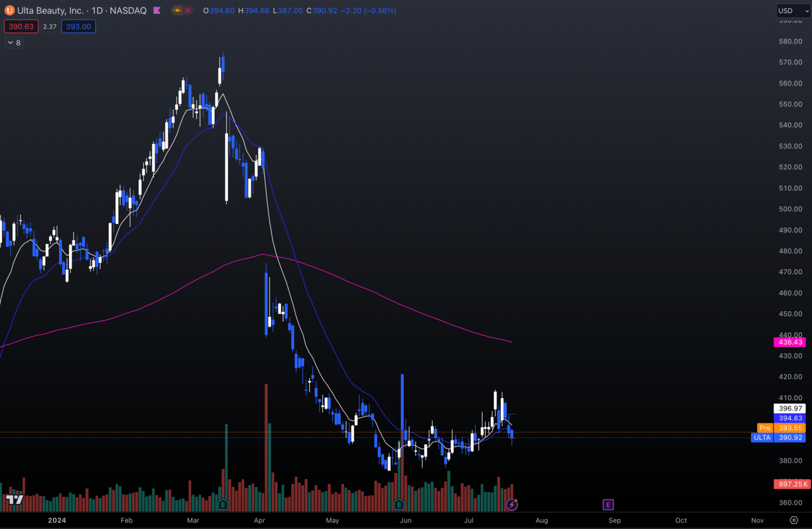
Task: Click the red approximate-sign data status icon
Action: tap(188, 11)
